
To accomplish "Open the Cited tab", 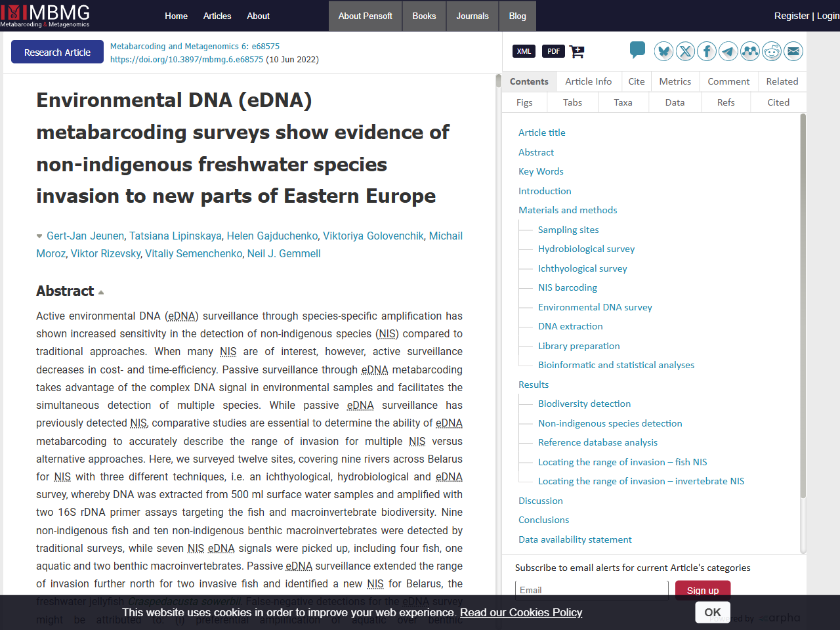I will click(778, 102).
